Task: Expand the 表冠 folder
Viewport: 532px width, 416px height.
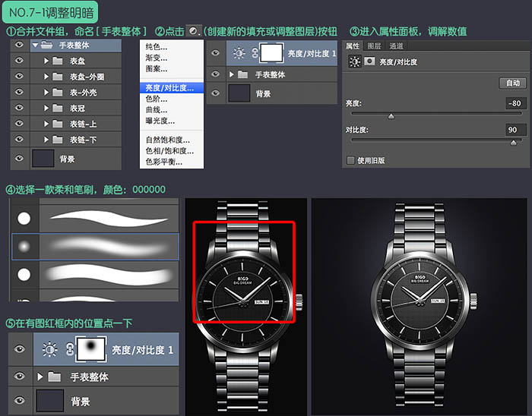Action: tap(46, 108)
